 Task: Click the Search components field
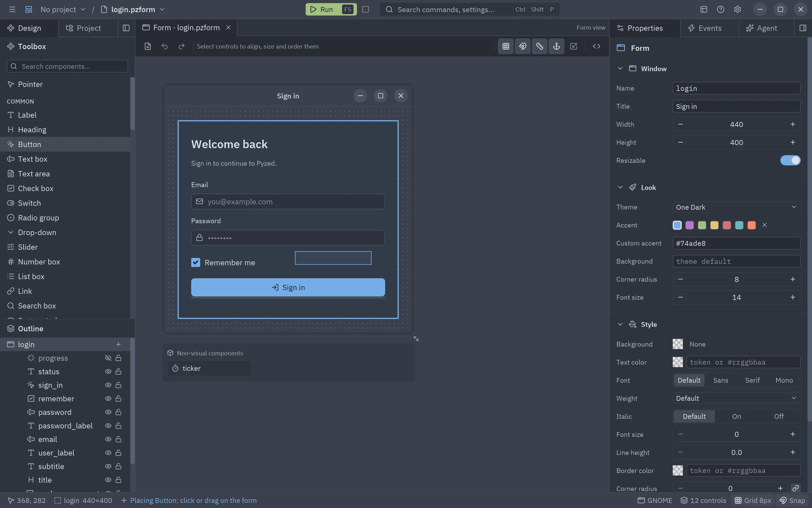pos(67,66)
